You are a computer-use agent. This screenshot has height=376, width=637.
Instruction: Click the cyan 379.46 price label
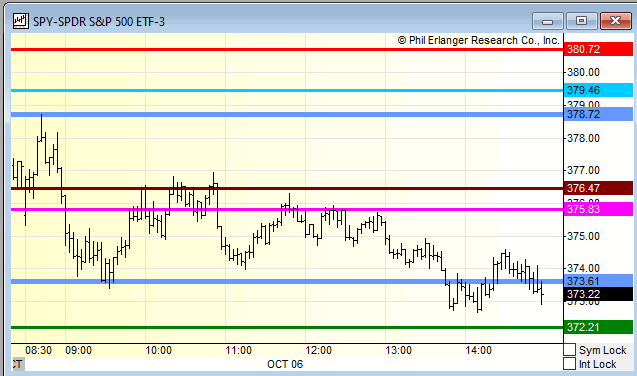coord(598,90)
